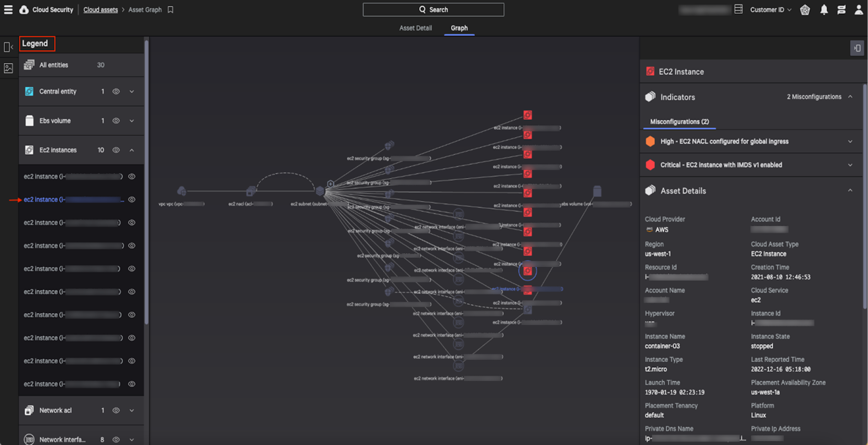This screenshot has height=445, width=868.
Task: Click the Search input field
Action: point(433,9)
